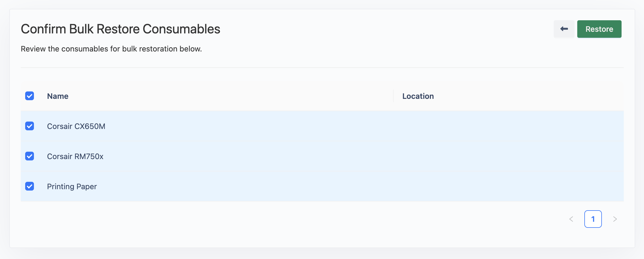
Task: Go to the previous page chevron
Action: click(x=571, y=219)
